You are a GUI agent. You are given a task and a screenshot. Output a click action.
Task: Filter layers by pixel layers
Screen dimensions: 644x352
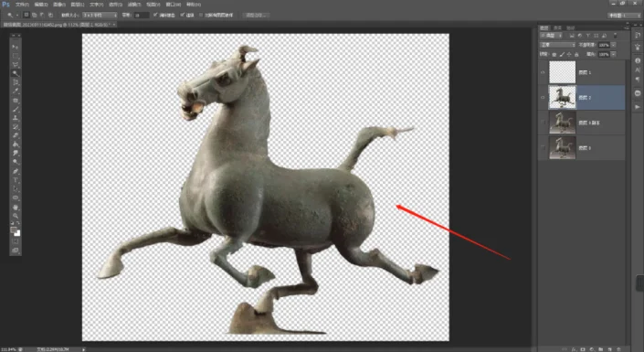coord(572,36)
